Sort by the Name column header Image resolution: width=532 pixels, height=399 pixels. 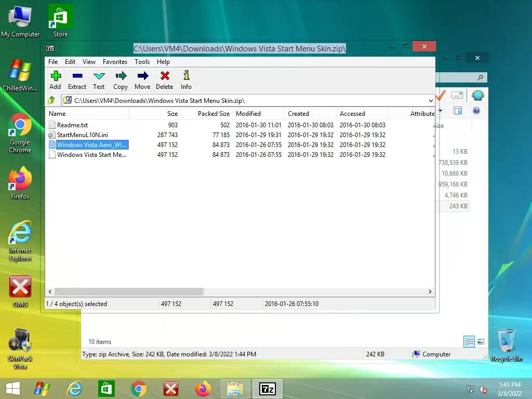[x=87, y=114]
